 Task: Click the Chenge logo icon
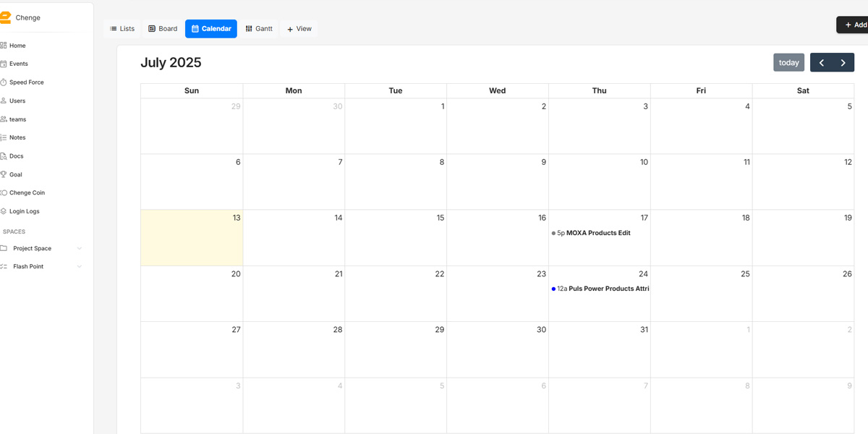(4, 17)
